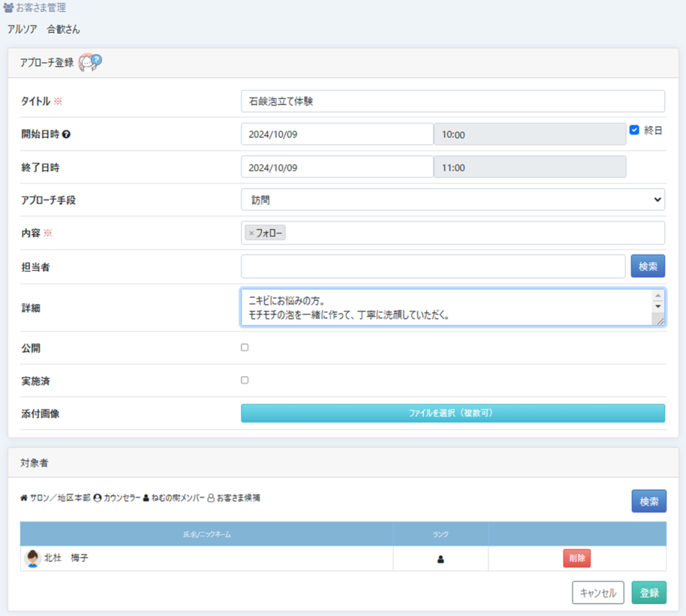Screen dimensions: 686x616
Task: Click ファイルを選択（複数可） upload bar
Action: (453, 413)
